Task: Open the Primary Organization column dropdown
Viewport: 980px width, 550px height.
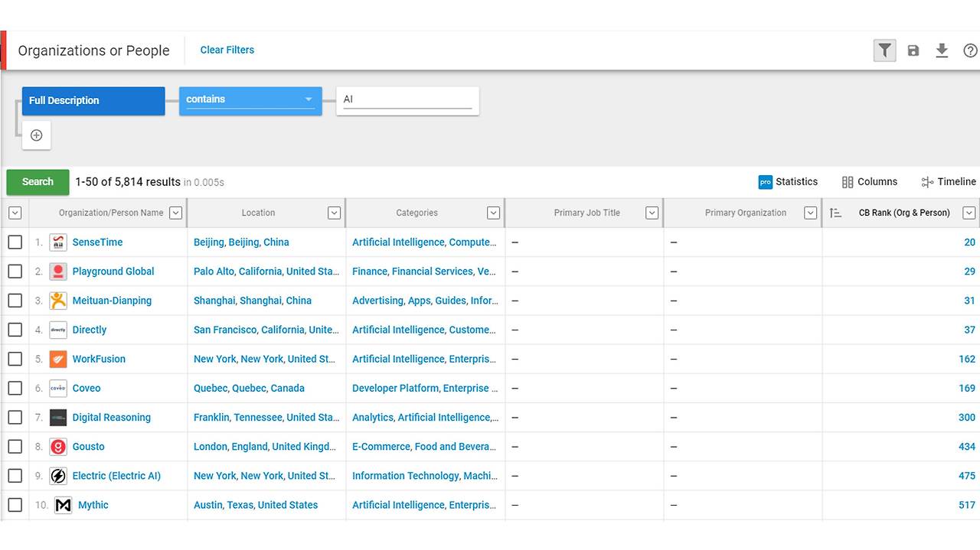Action: pyautogui.click(x=810, y=213)
